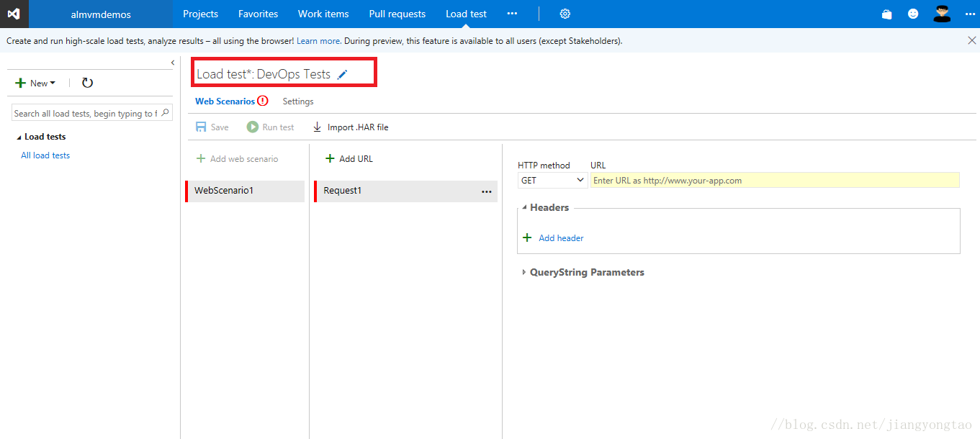Click the plus icon beside Add header
980x439 pixels.
pyautogui.click(x=527, y=237)
